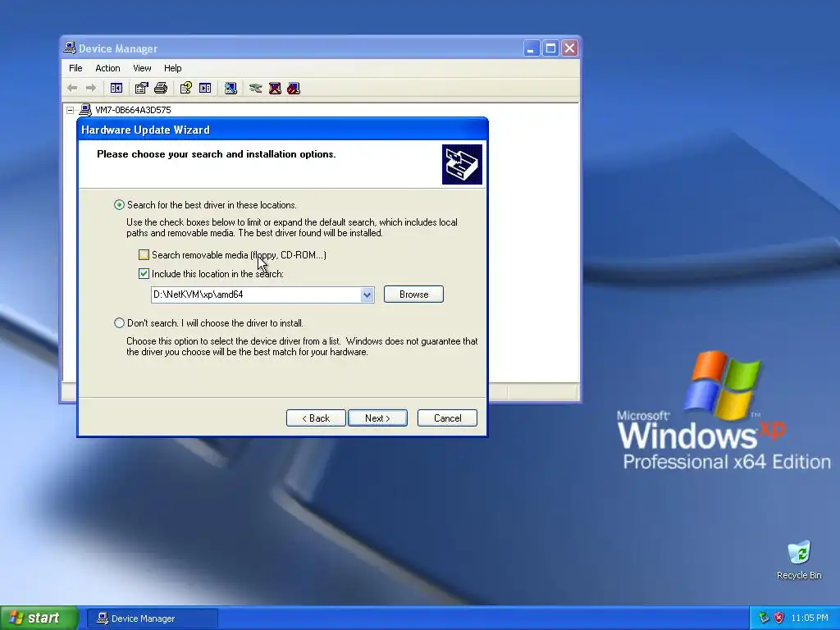
Task: Close the Device Manager window
Action: click(569, 48)
